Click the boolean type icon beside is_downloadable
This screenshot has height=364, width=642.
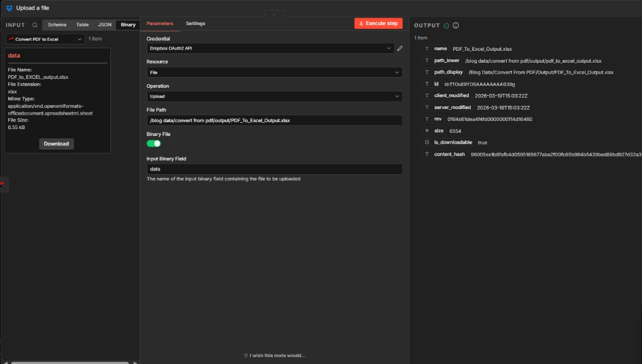point(427,142)
